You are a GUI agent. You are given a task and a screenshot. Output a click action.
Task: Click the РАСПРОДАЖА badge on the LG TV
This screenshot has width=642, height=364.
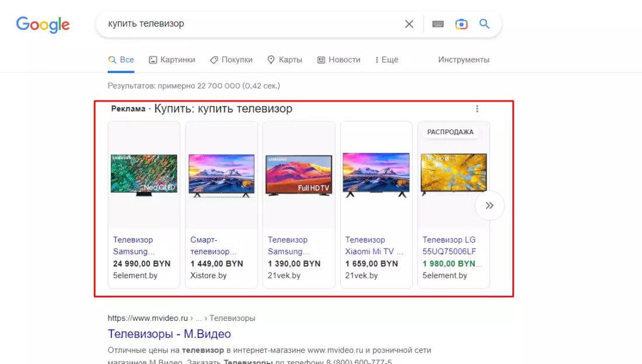click(450, 132)
